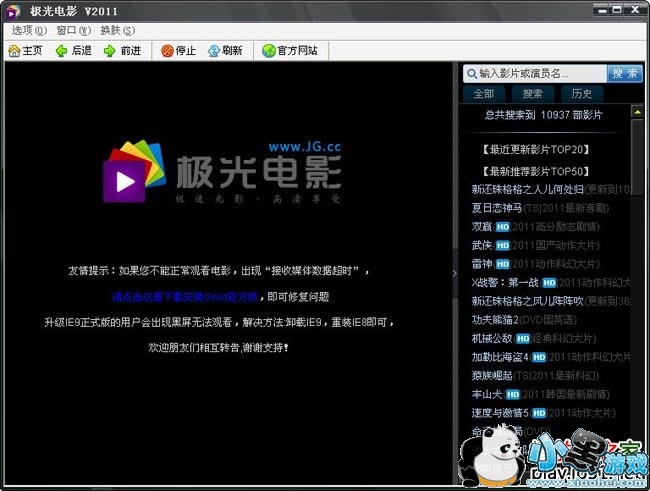
Task: Close the 极光电影 window
Action: coord(635,10)
